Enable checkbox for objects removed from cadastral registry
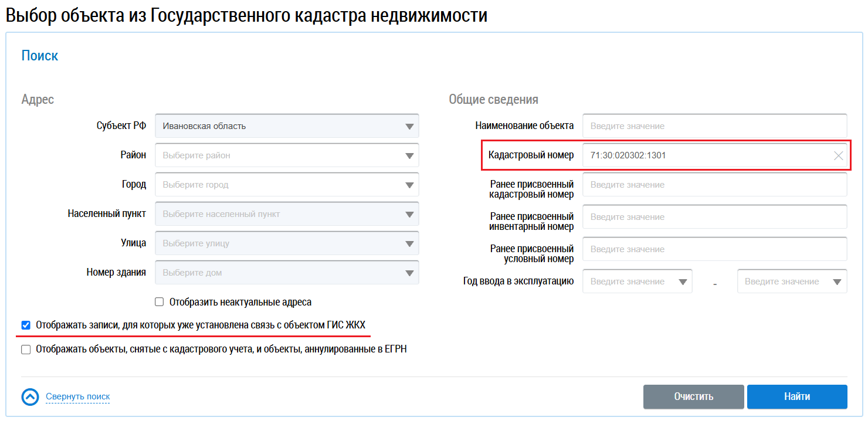Screen dimensions: 868x424 point(26,350)
